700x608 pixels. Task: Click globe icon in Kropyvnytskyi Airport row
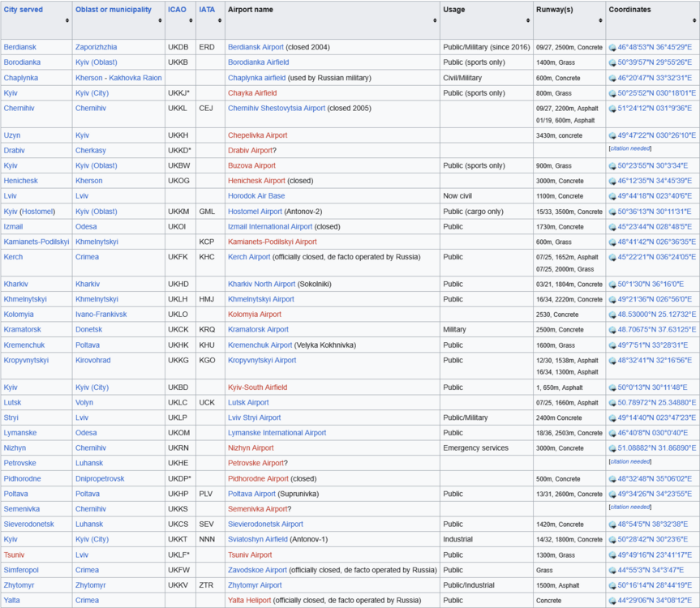point(612,362)
